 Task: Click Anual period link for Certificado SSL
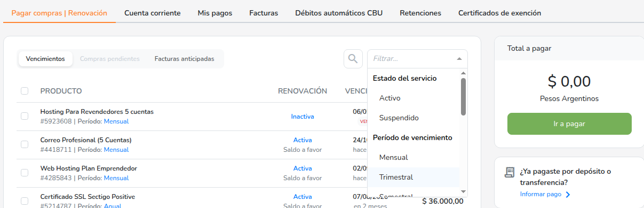(x=113, y=206)
